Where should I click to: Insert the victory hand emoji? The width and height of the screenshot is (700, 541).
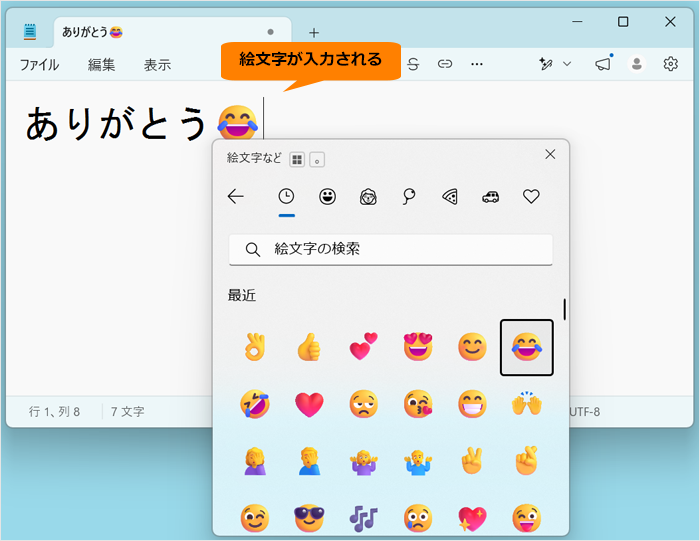tap(472, 461)
